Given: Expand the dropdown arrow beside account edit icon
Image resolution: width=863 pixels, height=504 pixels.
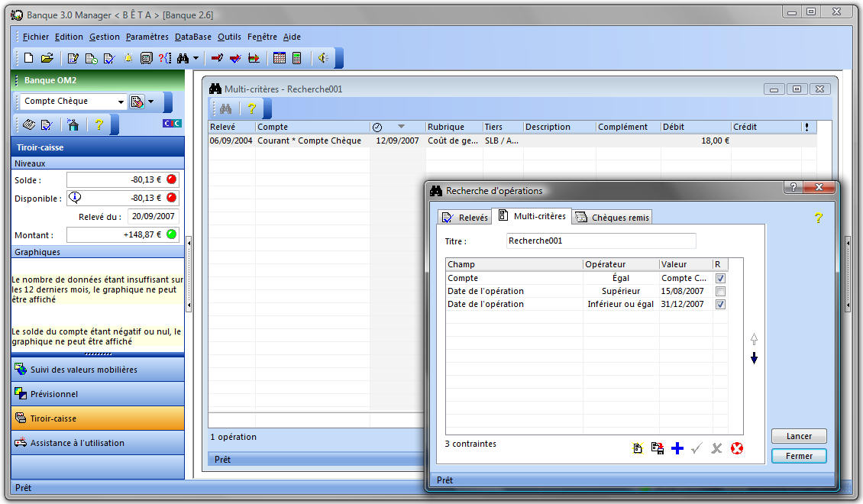Looking at the screenshot, I should [150, 102].
